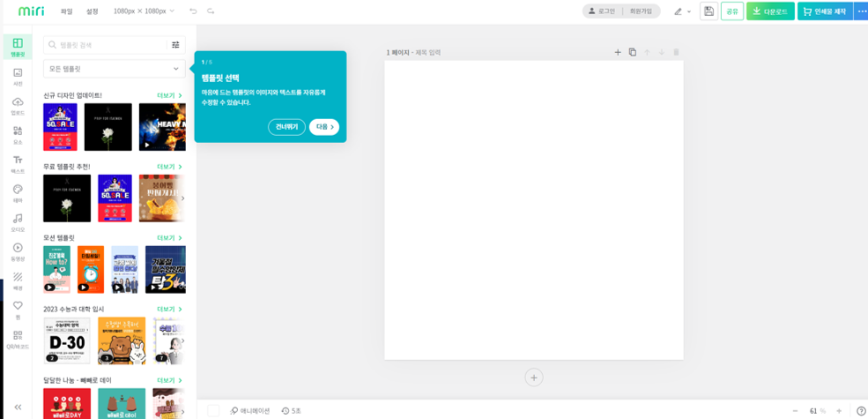Image resolution: width=868 pixels, height=419 pixels.
Task: Open the 요소 elements panel
Action: click(x=18, y=135)
